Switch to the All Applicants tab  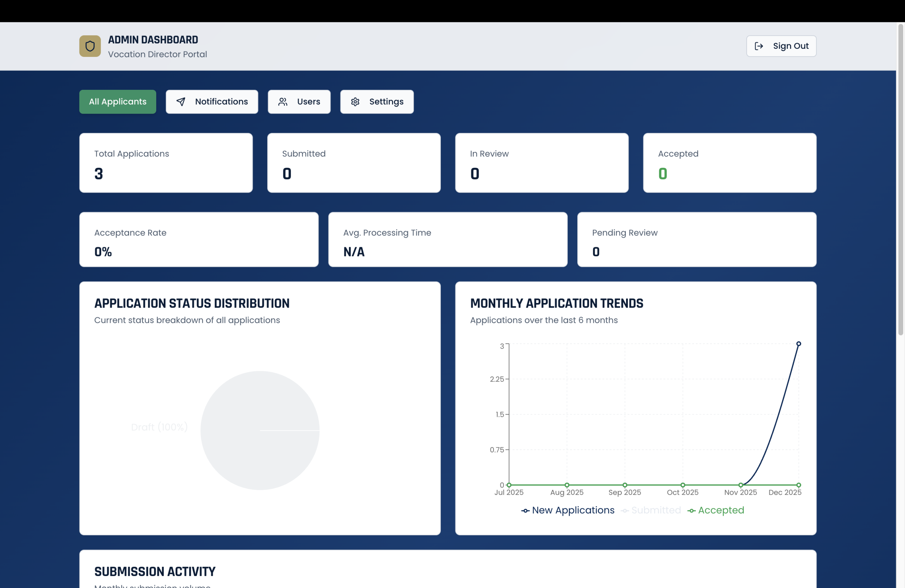(117, 101)
